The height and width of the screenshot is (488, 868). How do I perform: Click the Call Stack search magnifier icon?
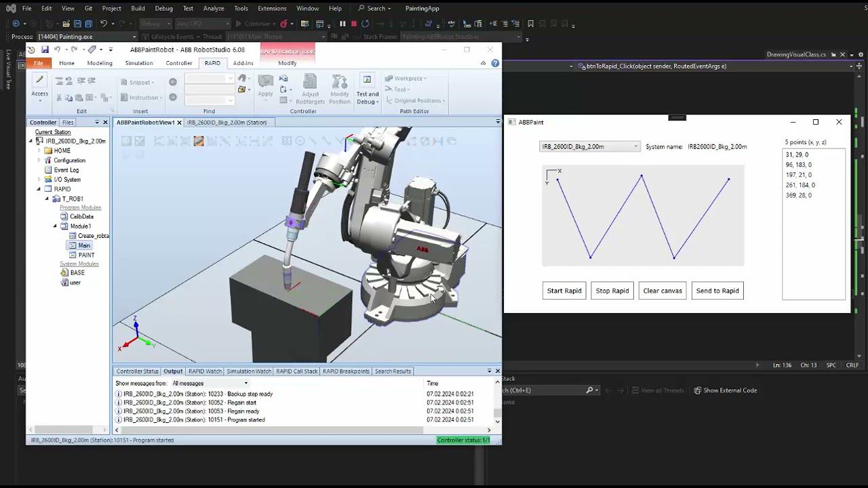point(589,390)
